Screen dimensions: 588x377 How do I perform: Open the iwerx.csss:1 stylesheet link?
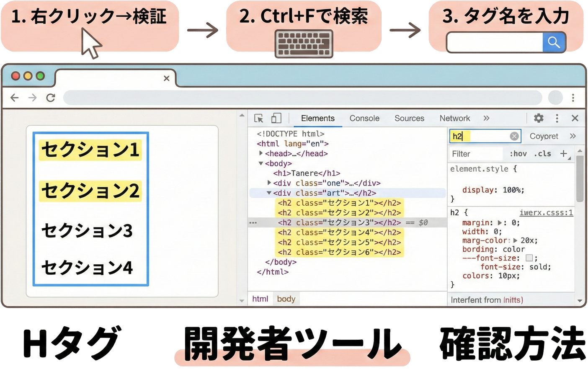[546, 212]
